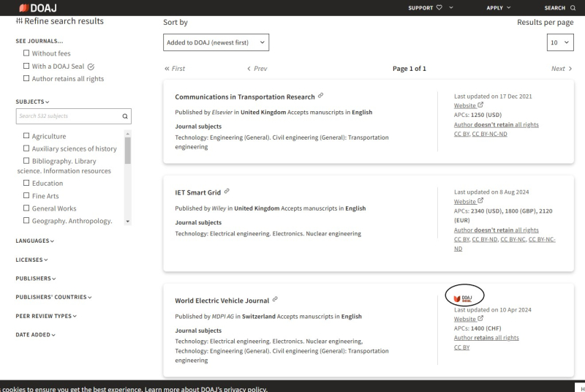Image resolution: width=585 pixels, height=392 pixels.
Task: Open the Apply menu in header
Action: pyautogui.click(x=499, y=8)
